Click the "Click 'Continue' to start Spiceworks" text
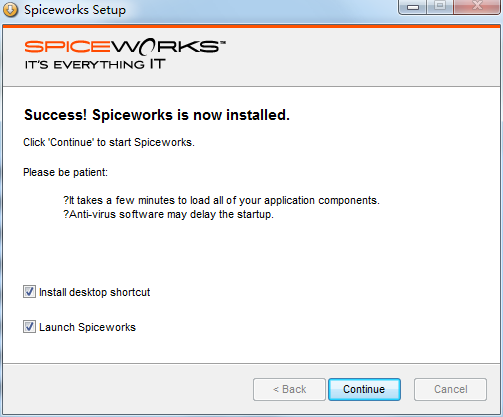The height and width of the screenshot is (417, 503). (109, 142)
